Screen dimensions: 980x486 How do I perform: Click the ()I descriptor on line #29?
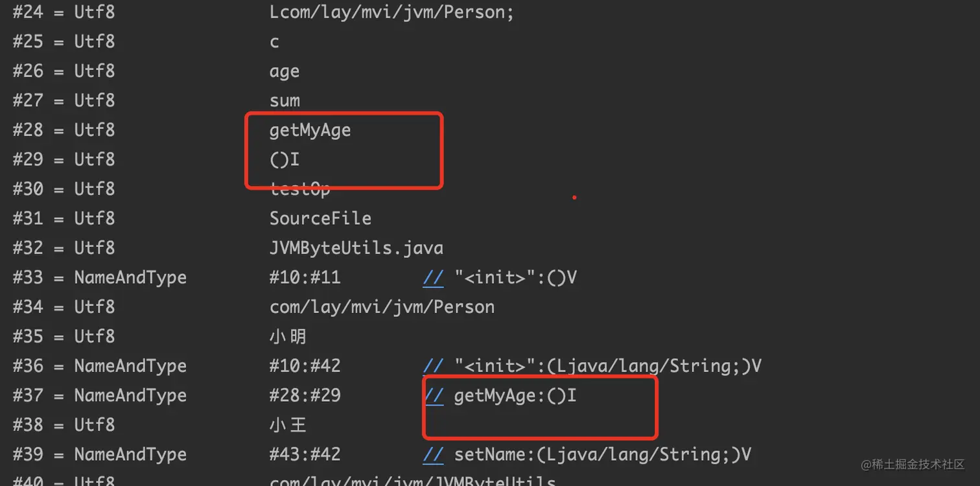(284, 159)
